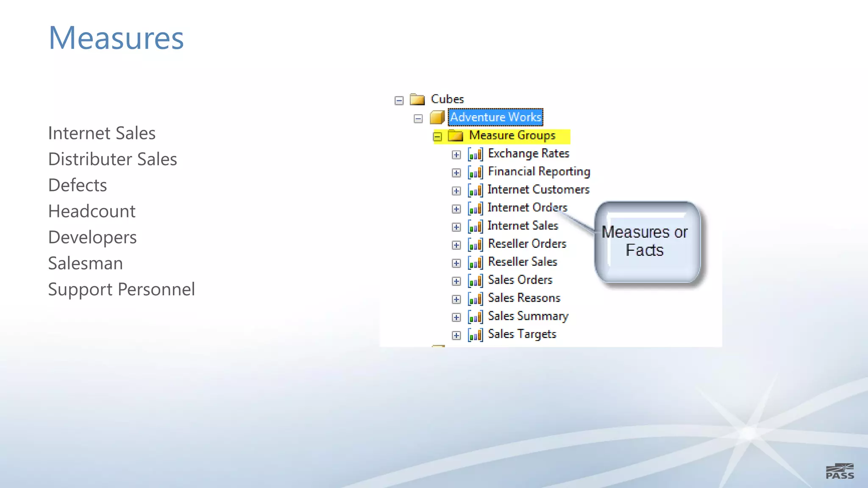
Task: Click the Cubes folder icon
Action: (x=417, y=100)
